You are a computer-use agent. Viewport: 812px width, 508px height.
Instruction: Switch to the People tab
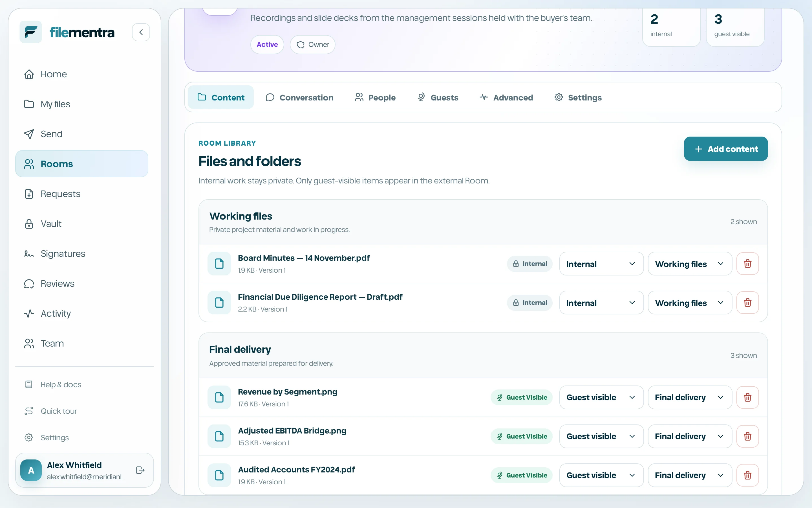(375, 97)
